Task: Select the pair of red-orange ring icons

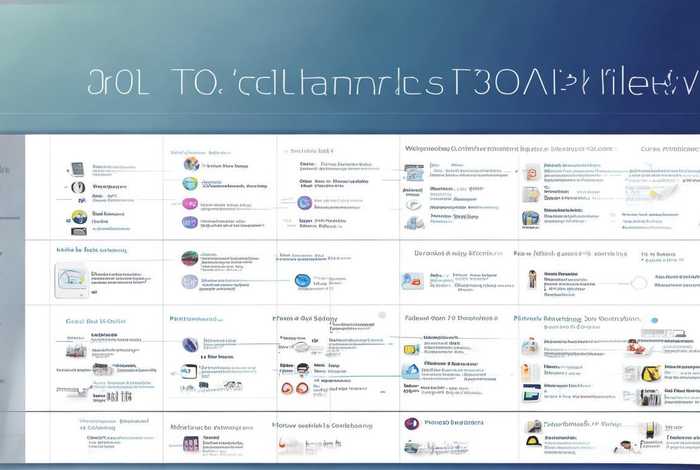Action: 295,388
